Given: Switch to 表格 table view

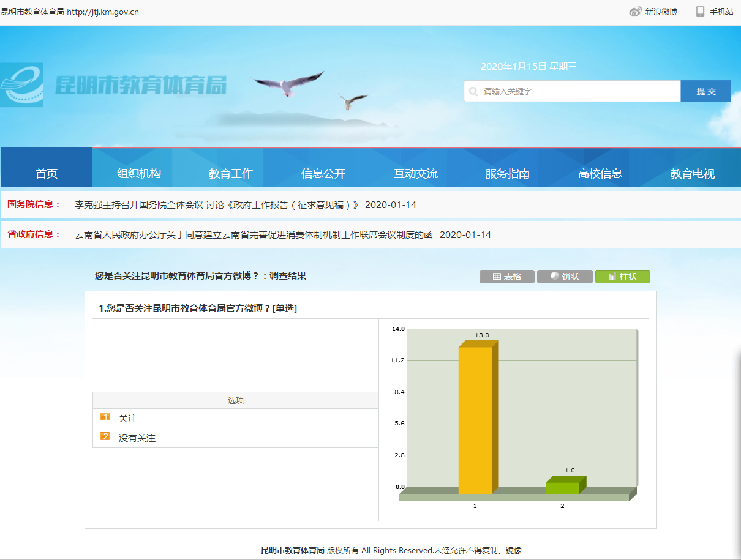Looking at the screenshot, I should tap(506, 277).
